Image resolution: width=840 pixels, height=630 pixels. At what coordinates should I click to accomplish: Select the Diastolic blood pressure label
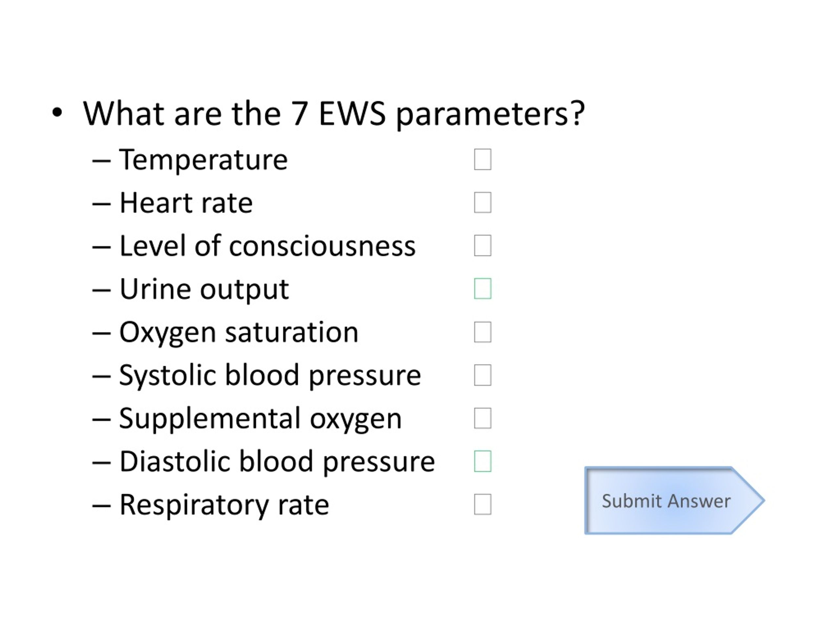point(277,462)
